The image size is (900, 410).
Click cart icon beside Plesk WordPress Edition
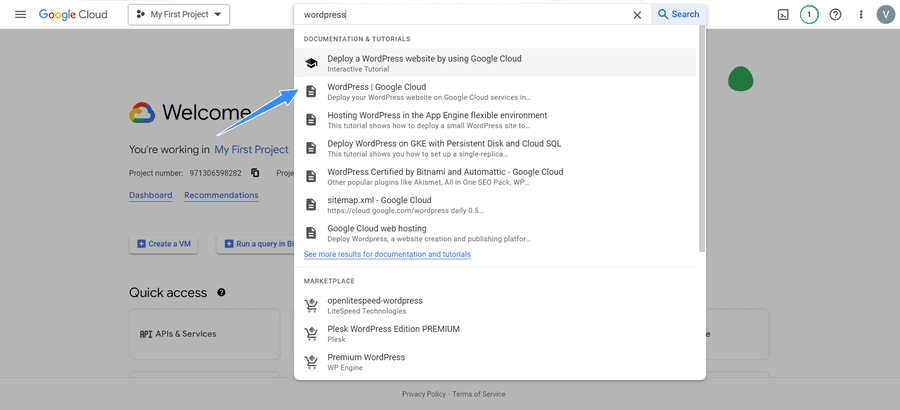pos(311,334)
